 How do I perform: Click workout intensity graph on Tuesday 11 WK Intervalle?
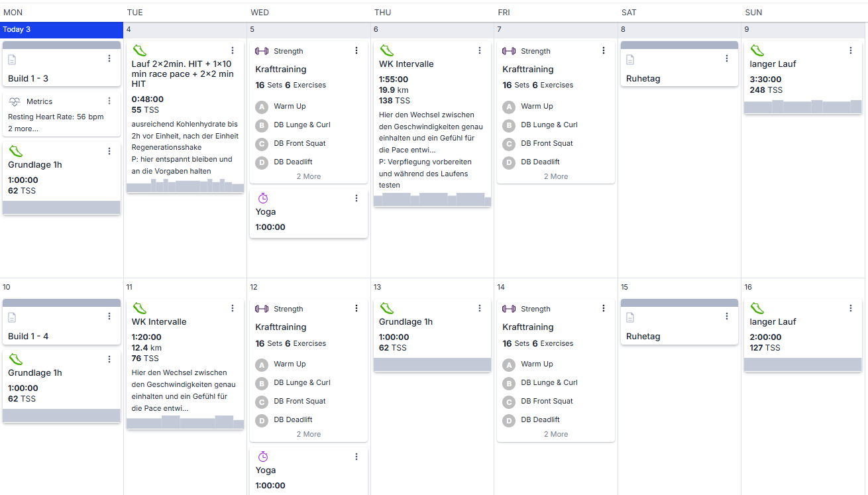tap(185, 423)
